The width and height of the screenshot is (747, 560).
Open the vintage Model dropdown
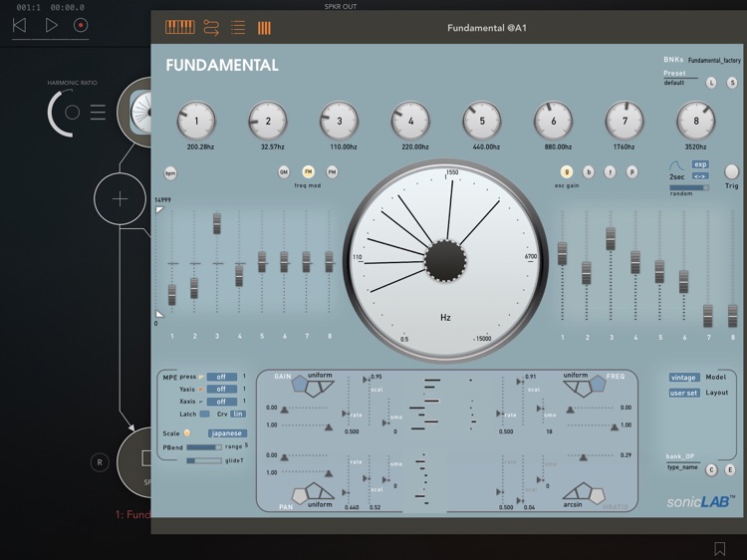(x=684, y=378)
